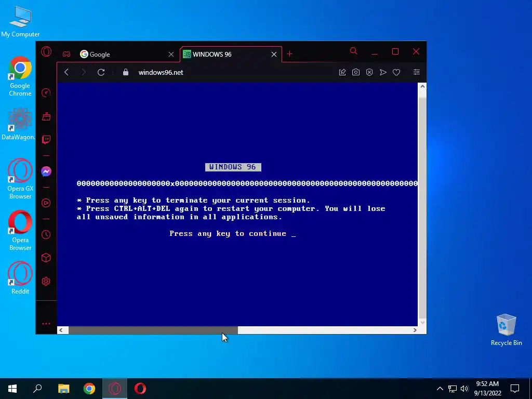Click the search tabs magnifier icon
The image size is (532, 399).
click(x=353, y=51)
